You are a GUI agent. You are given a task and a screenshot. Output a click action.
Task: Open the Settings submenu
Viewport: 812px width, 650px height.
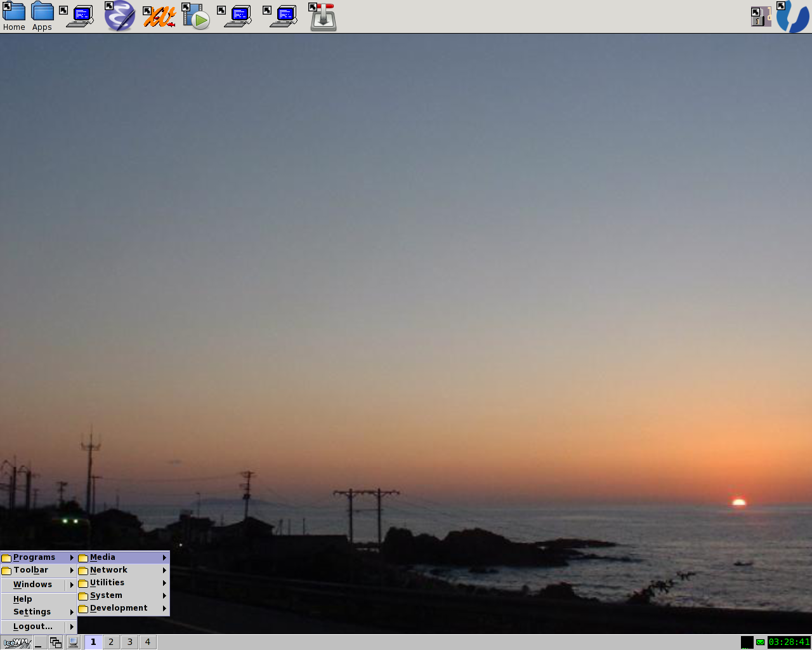(39, 612)
